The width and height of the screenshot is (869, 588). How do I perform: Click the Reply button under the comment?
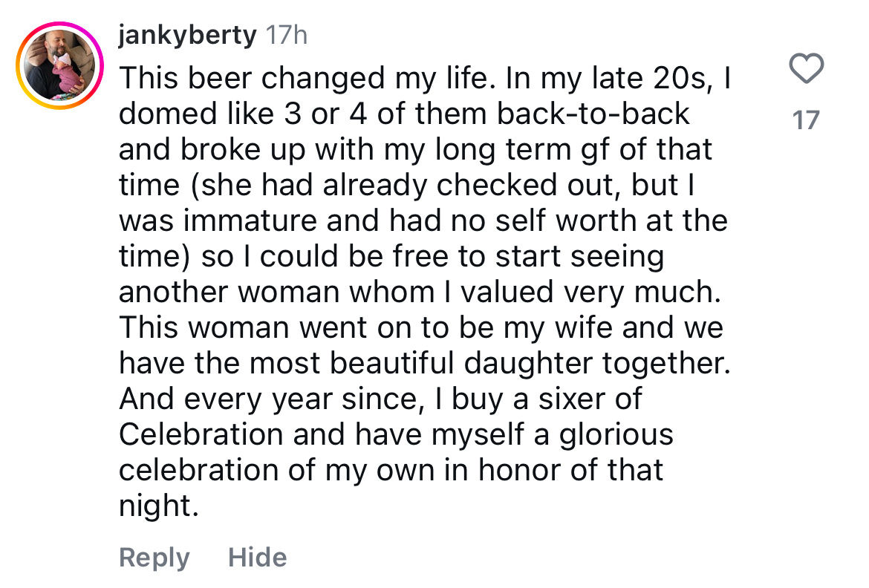154,557
